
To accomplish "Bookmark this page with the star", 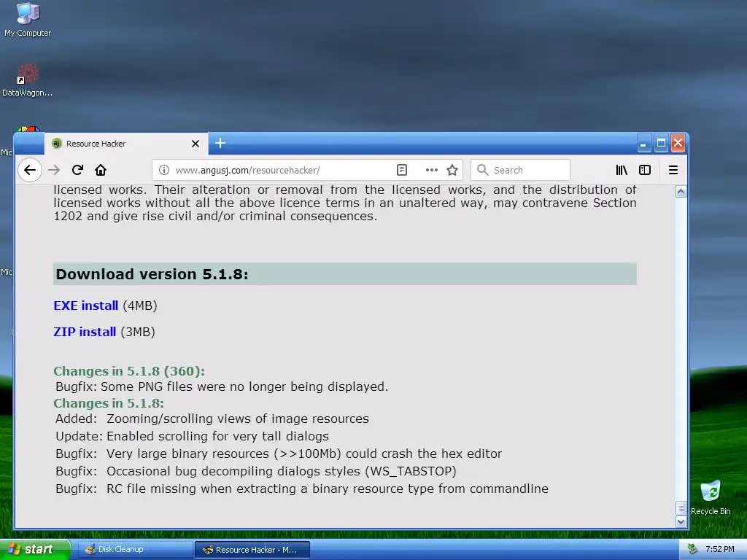I will (x=452, y=170).
